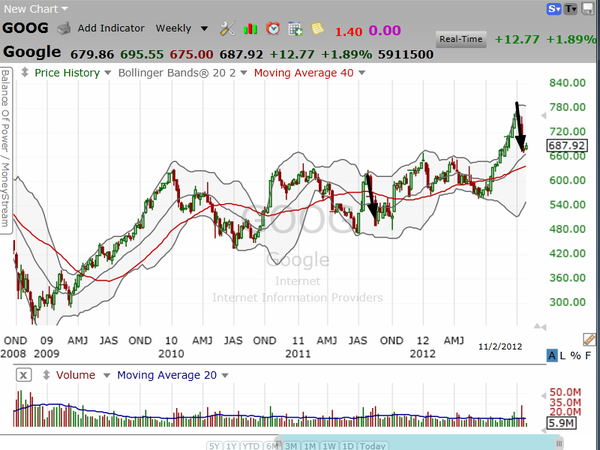The height and width of the screenshot is (450, 600).
Task: Open the Balance Of Power / MoneyStream side tab
Action: coord(5,148)
